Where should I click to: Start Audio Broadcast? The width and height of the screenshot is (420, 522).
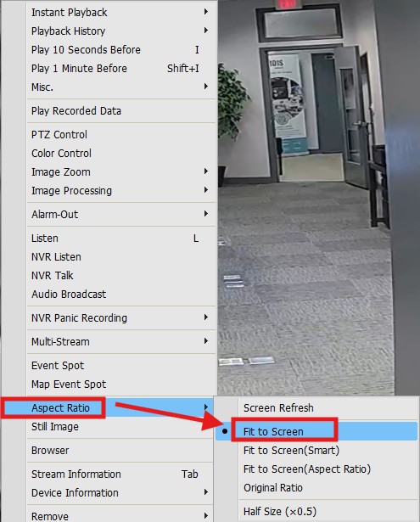click(x=121, y=294)
